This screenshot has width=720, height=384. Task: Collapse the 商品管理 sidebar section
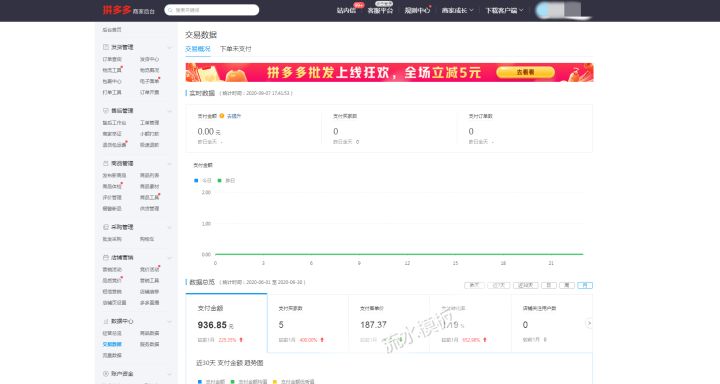[169, 164]
